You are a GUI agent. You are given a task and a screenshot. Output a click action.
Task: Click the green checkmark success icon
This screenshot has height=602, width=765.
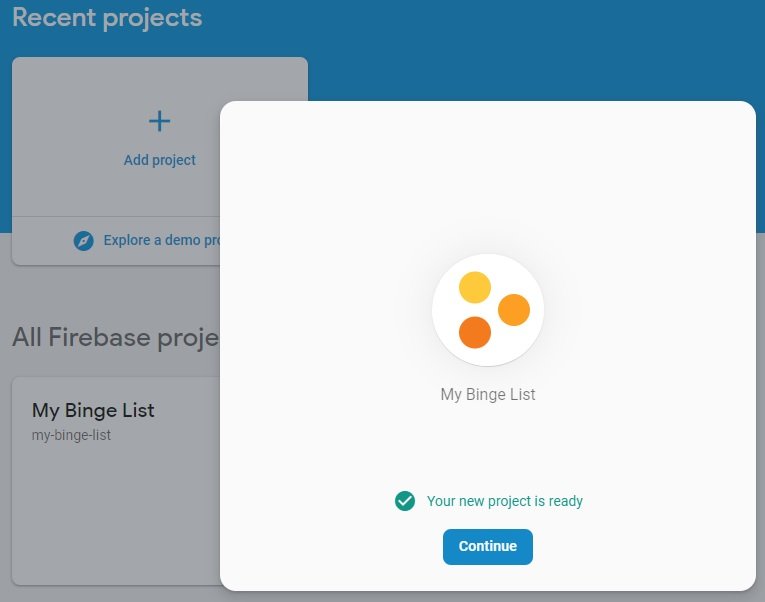click(x=405, y=501)
